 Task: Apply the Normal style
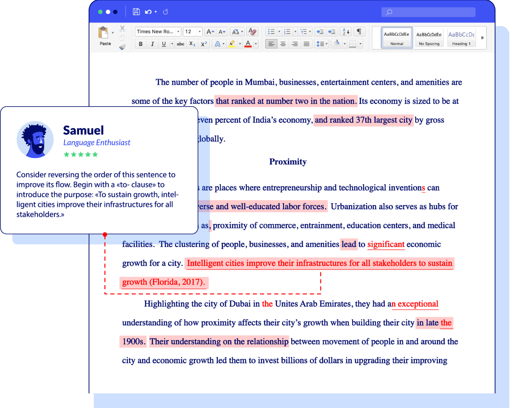(x=397, y=37)
